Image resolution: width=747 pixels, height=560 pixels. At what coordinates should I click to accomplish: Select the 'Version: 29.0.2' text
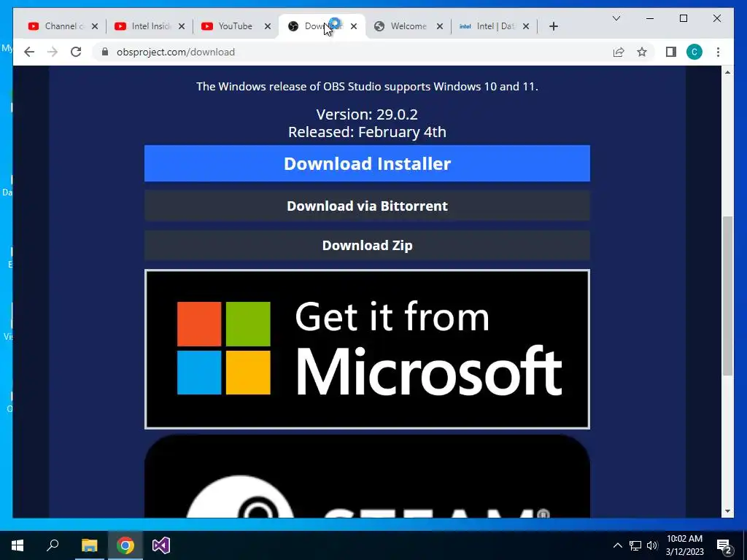[367, 114]
